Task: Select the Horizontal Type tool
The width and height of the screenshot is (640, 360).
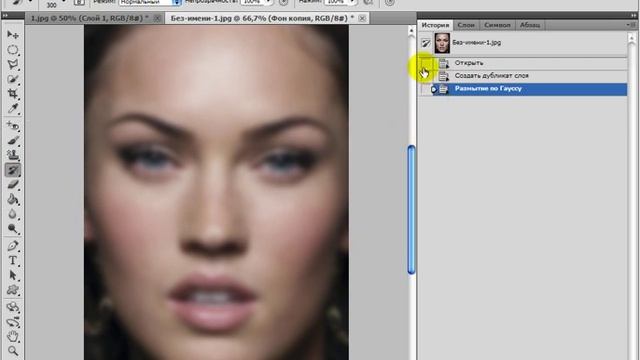Action: (x=13, y=260)
